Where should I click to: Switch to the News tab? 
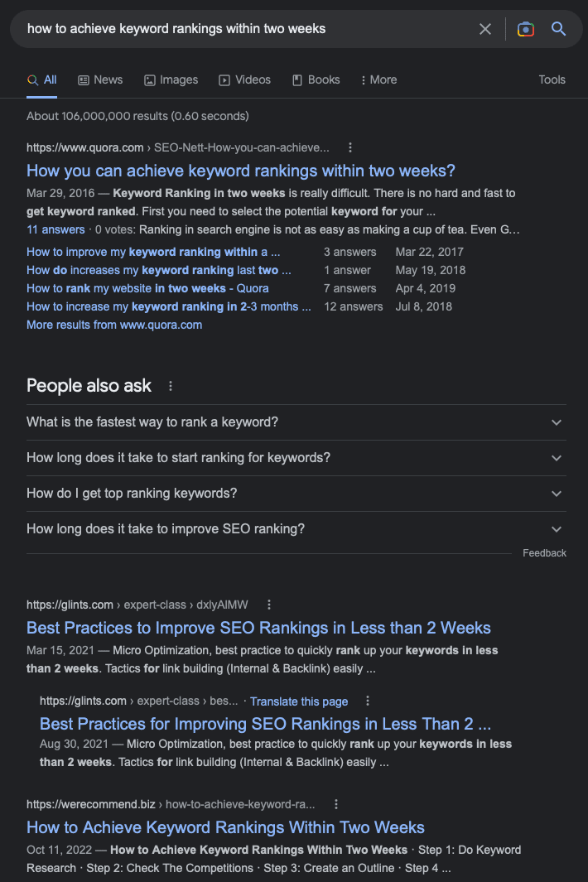100,80
